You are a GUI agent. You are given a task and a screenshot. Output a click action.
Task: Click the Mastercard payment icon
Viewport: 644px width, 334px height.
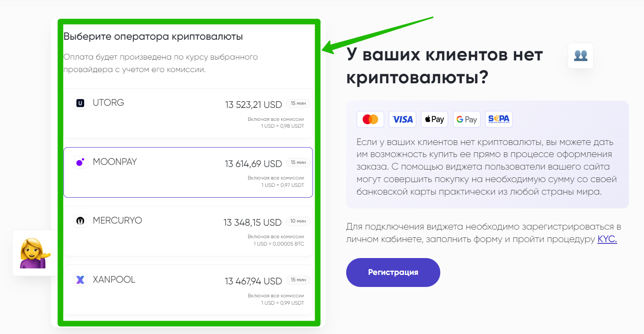[370, 120]
